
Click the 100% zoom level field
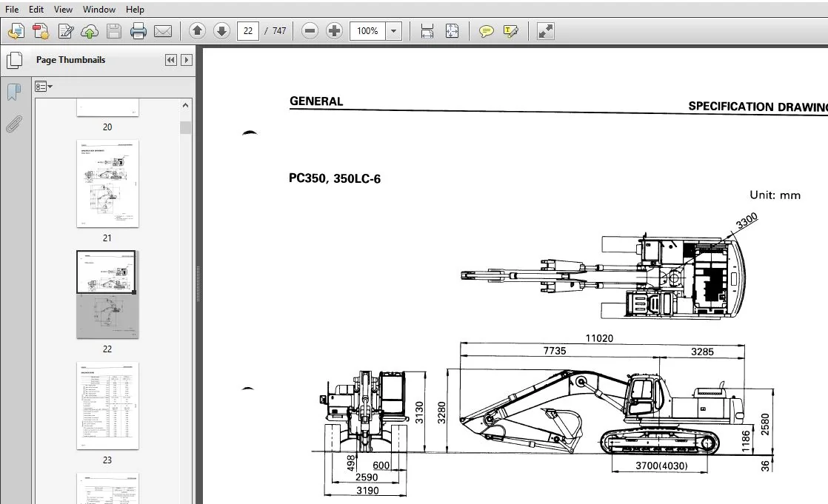click(367, 31)
